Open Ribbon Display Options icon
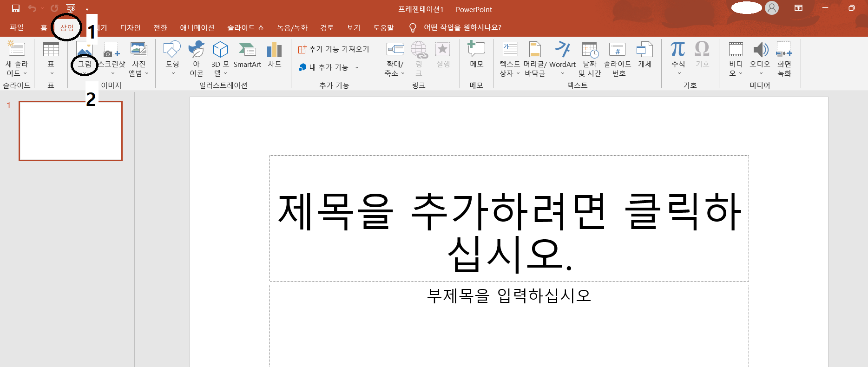 coord(798,8)
